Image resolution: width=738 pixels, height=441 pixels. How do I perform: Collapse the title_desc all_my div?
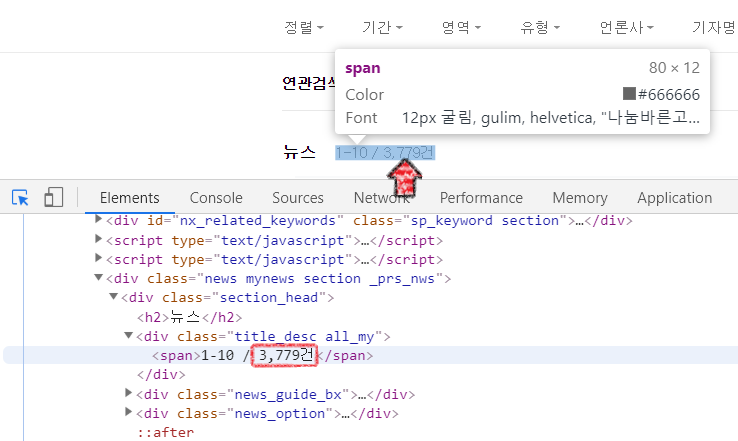128,335
